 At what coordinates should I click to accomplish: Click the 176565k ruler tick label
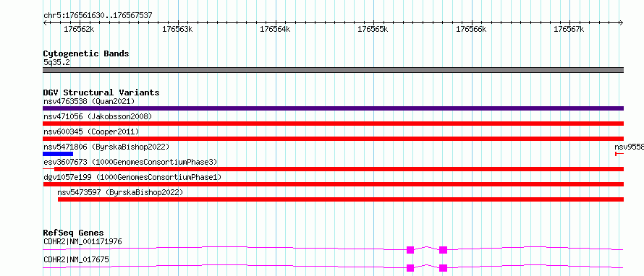pos(373,30)
